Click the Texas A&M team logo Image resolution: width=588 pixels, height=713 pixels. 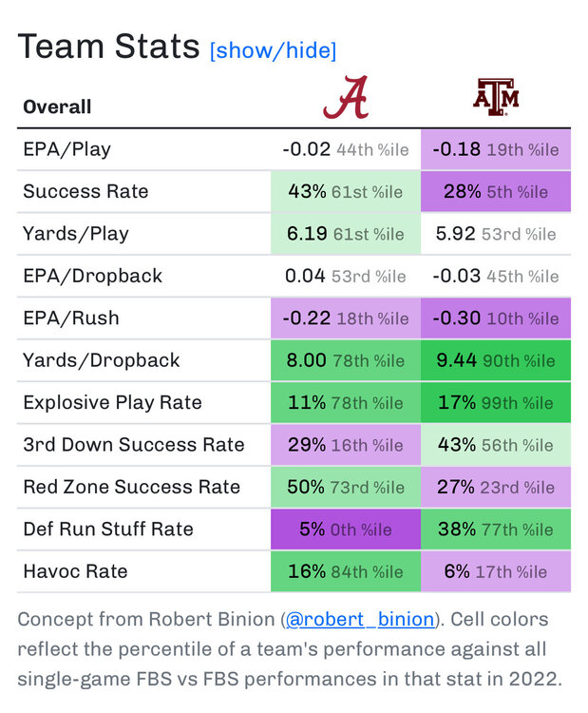[496, 98]
